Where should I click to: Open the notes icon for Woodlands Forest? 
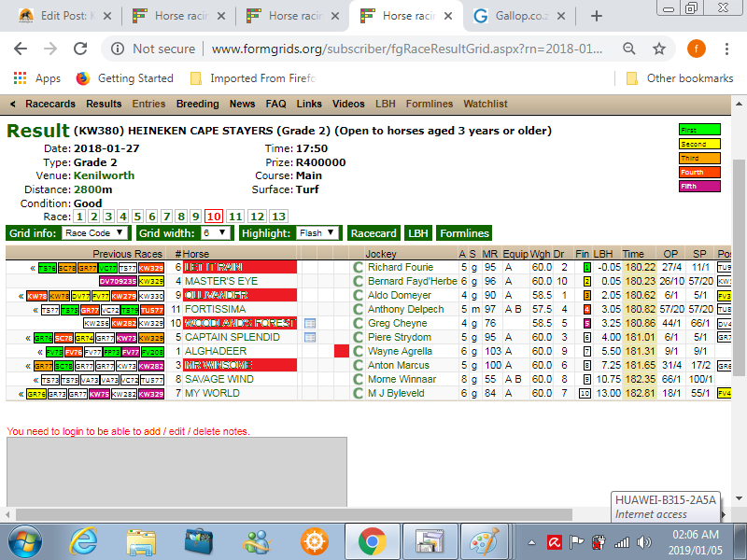310,323
